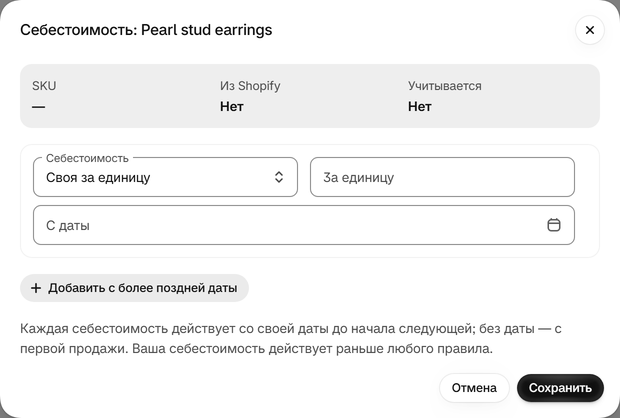This screenshot has height=418, width=620.
Task: Click the dialog title Pearl stud earrings
Action: click(x=146, y=30)
